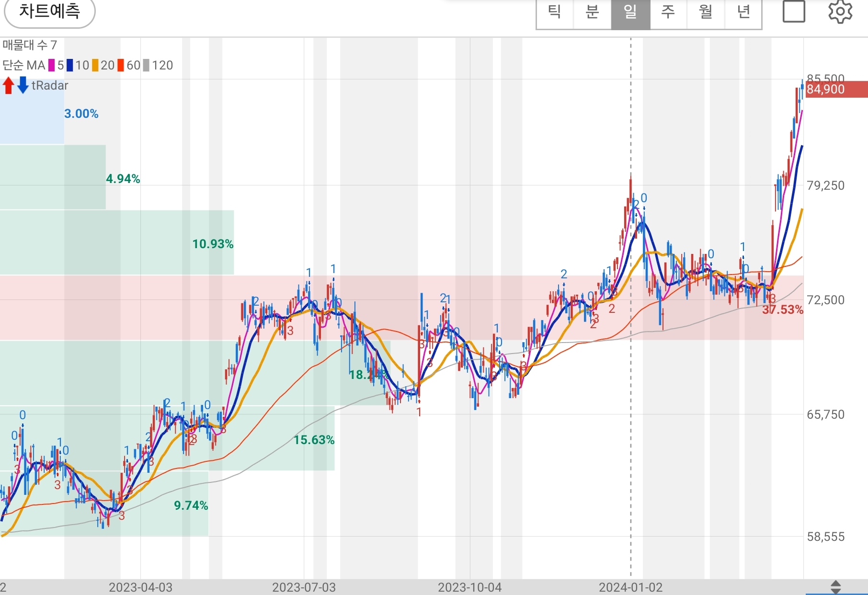The height and width of the screenshot is (595, 868).
Task: Click the gray MA 120 color swatch
Action: 147,65
